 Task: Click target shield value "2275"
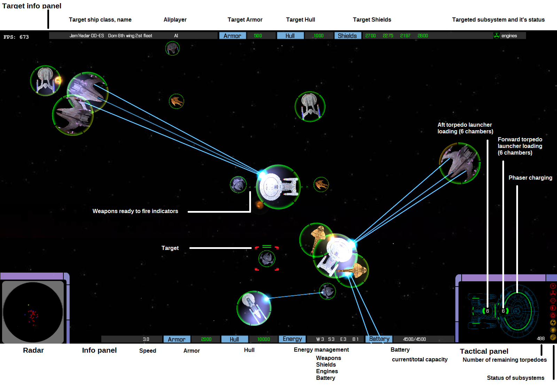[x=388, y=36]
